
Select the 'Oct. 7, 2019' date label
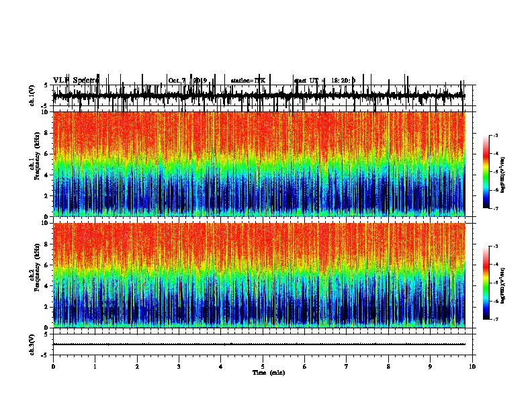click(187, 81)
